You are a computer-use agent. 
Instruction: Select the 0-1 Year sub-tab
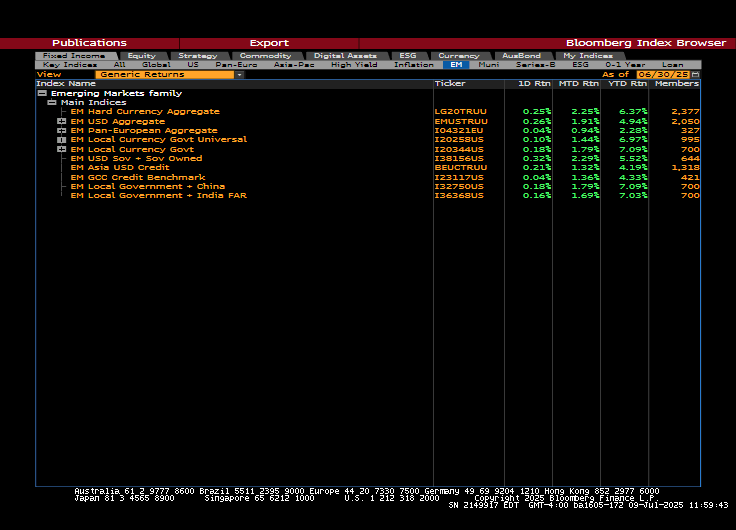pos(625,65)
